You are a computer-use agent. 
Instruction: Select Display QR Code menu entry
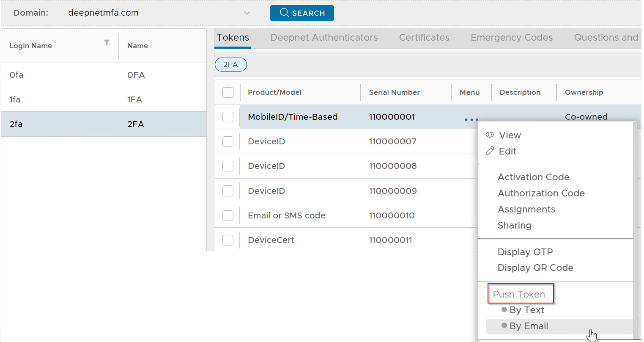point(535,268)
